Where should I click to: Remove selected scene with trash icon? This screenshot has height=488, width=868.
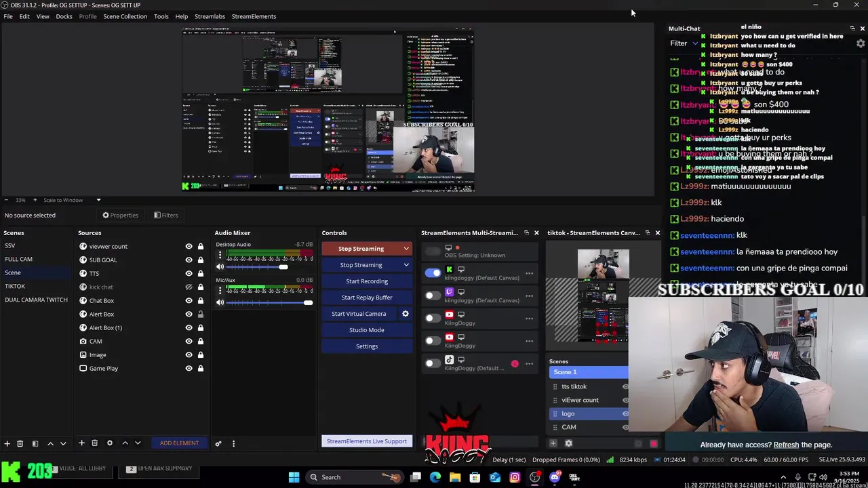click(x=20, y=443)
